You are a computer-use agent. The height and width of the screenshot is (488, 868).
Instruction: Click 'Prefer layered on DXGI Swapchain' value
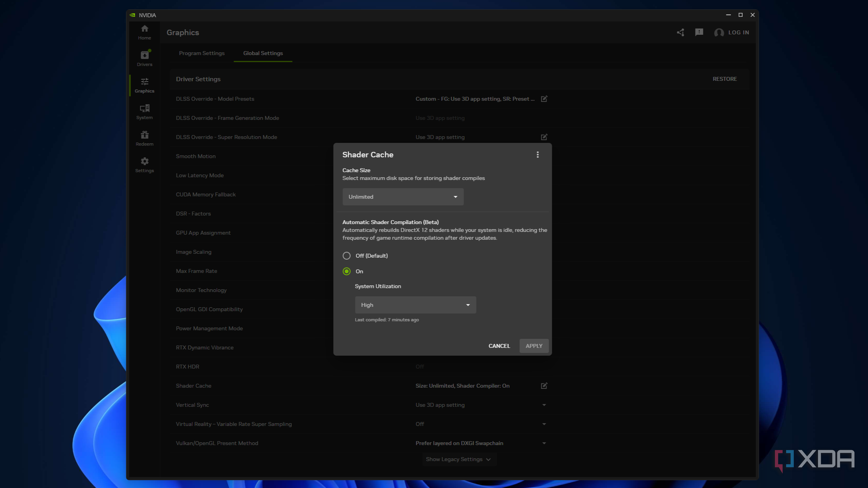click(x=459, y=443)
